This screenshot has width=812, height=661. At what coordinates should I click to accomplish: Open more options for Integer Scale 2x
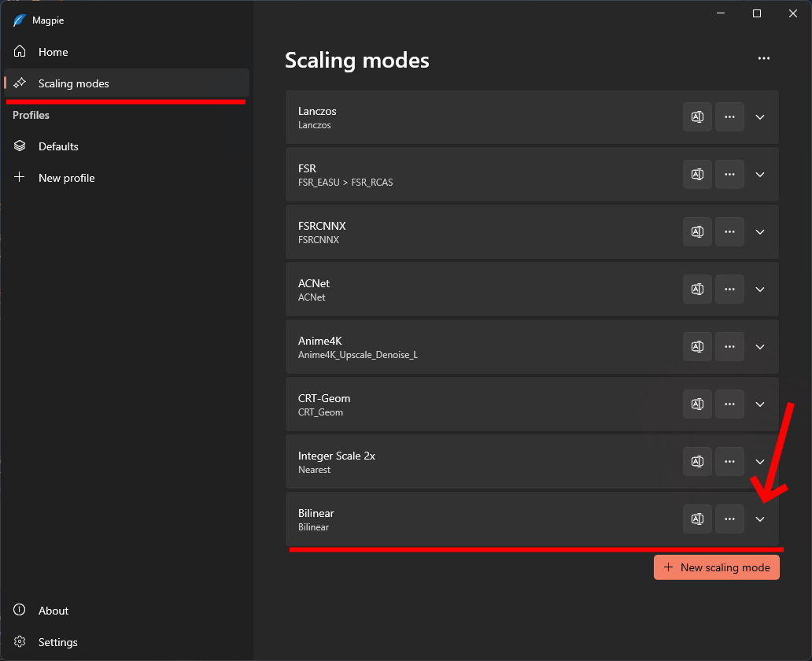[x=729, y=462]
